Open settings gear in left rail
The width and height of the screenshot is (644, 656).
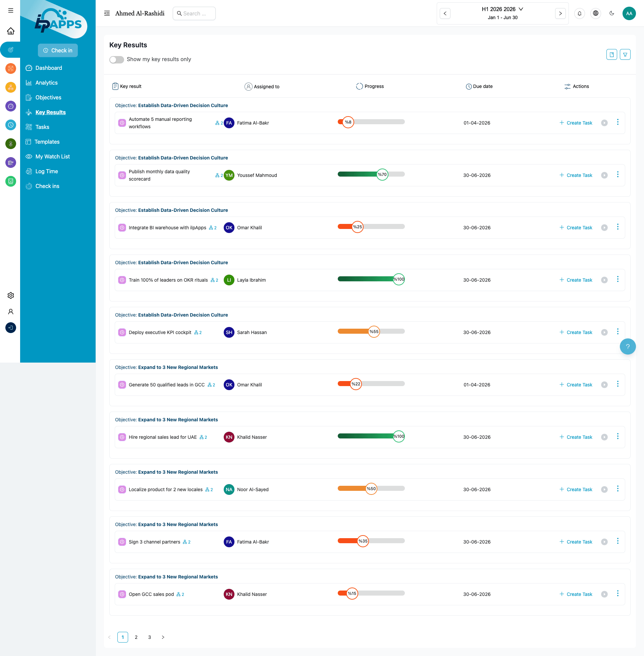(11, 295)
